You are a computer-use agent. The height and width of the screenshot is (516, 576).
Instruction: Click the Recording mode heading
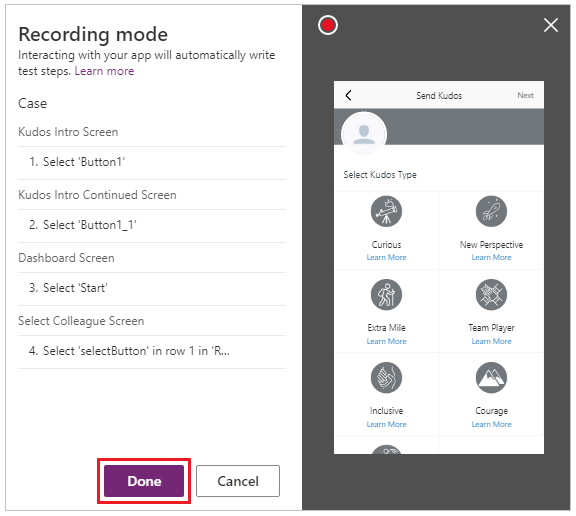point(93,35)
